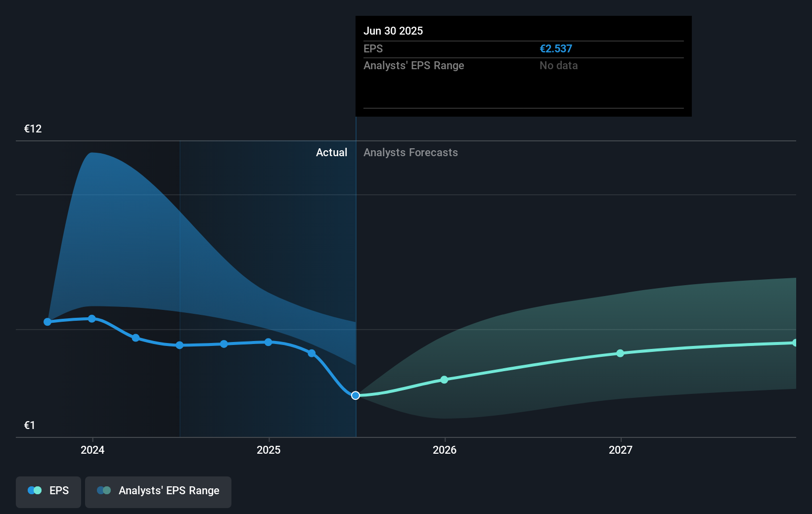Screen dimensions: 812x514
Task: Click the Actual section label
Action: click(331, 153)
